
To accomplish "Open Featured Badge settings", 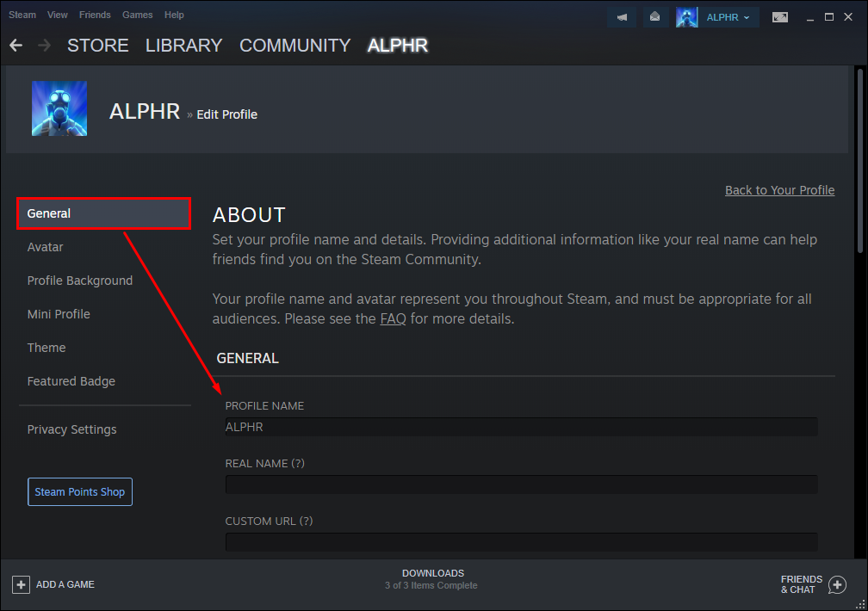I will click(x=71, y=381).
